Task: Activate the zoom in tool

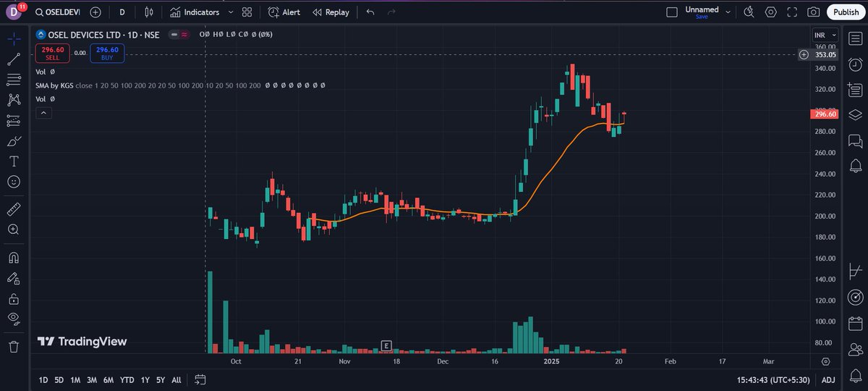Action: pos(14,230)
